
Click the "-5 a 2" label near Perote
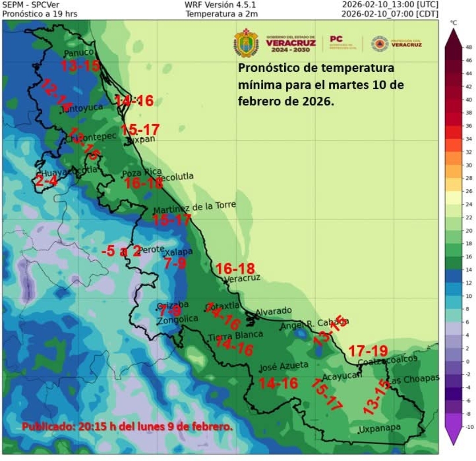pyautogui.click(x=121, y=251)
